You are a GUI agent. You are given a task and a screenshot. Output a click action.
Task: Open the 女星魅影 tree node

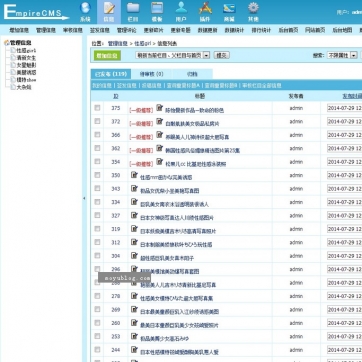26,65
